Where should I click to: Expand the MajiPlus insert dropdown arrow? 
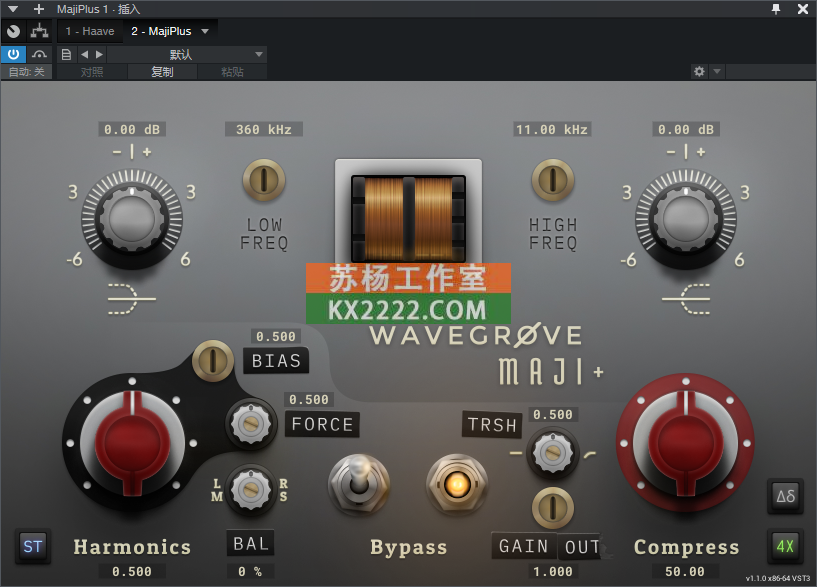point(205,31)
